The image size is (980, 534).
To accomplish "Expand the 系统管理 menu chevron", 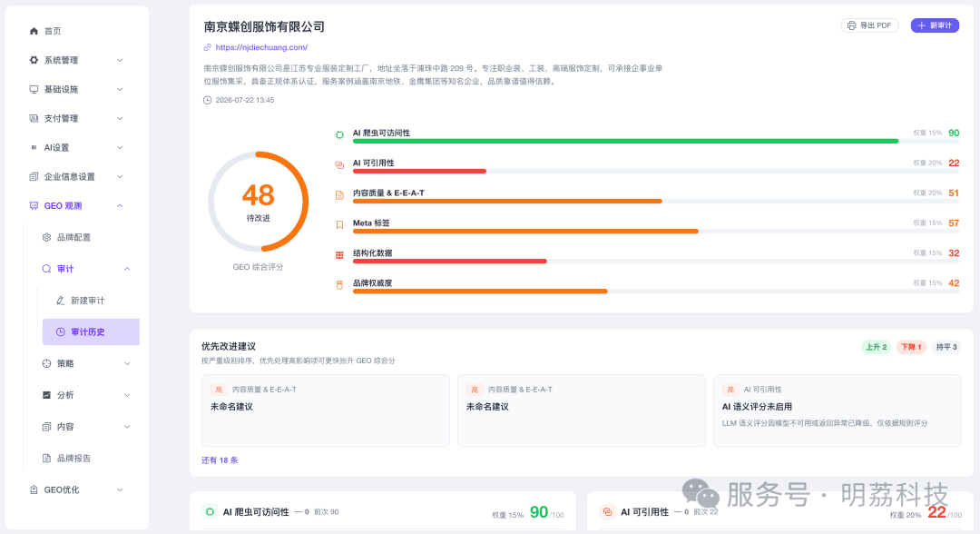I will pyautogui.click(x=120, y=60).
